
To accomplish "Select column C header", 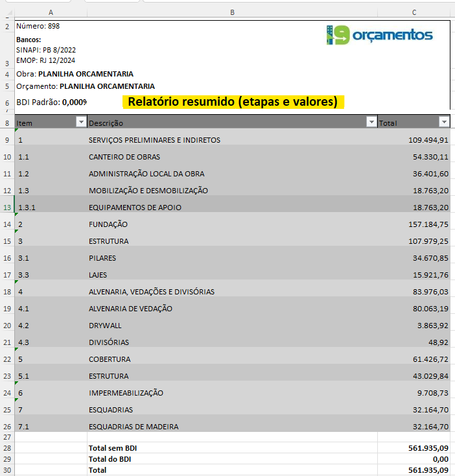I will [414, 12].
